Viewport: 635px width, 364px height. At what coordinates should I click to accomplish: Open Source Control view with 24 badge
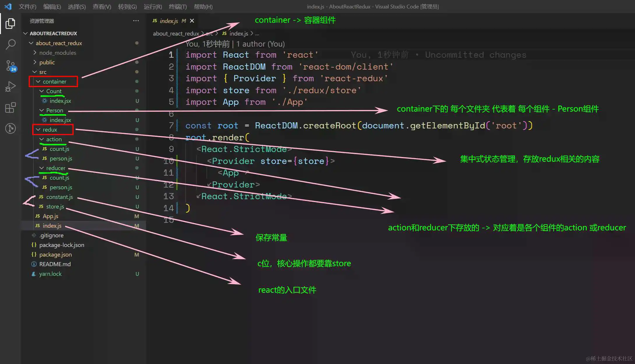(10, 66)
